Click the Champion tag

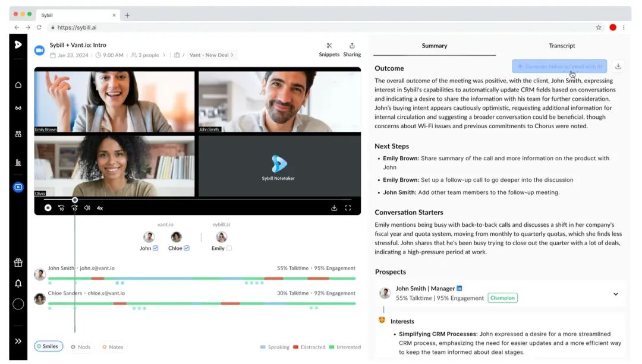[x=502, y=297]
